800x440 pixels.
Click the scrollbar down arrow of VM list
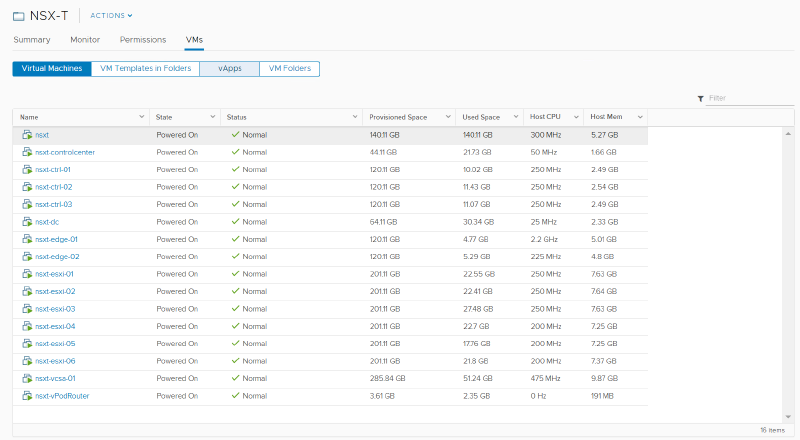[x=788, y=417]
